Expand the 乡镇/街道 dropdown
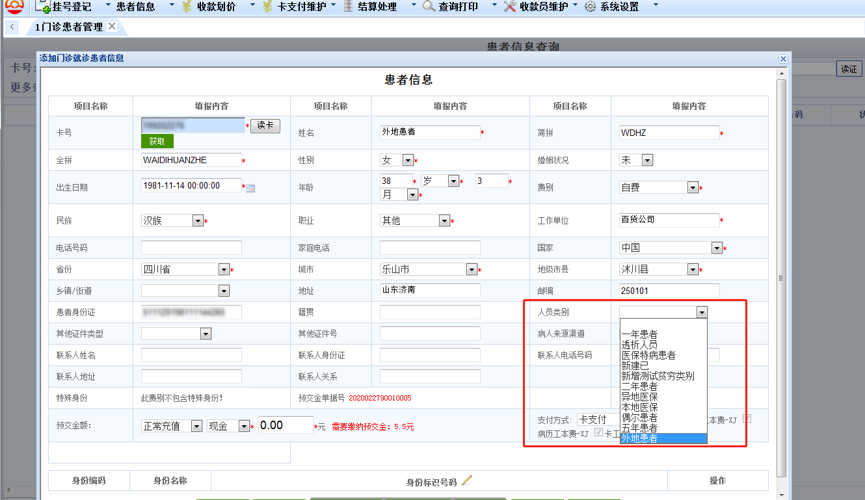 click(x=223, y=291)
